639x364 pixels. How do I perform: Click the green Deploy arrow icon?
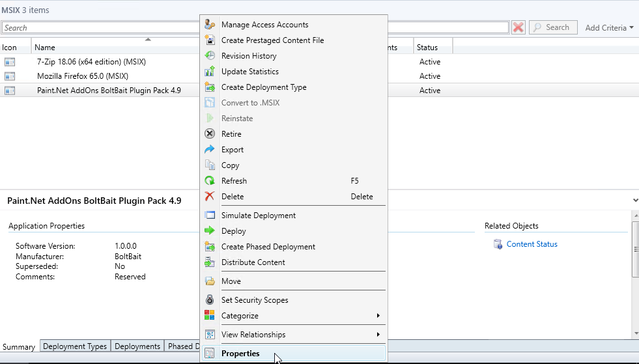[x=209, y=231]
